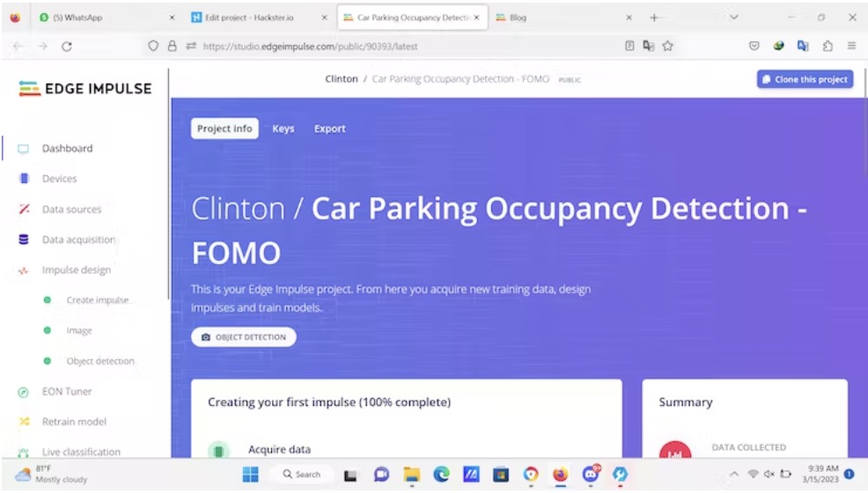Click the Retrain model icon
The image size is (868, 493).
(24, 422)
